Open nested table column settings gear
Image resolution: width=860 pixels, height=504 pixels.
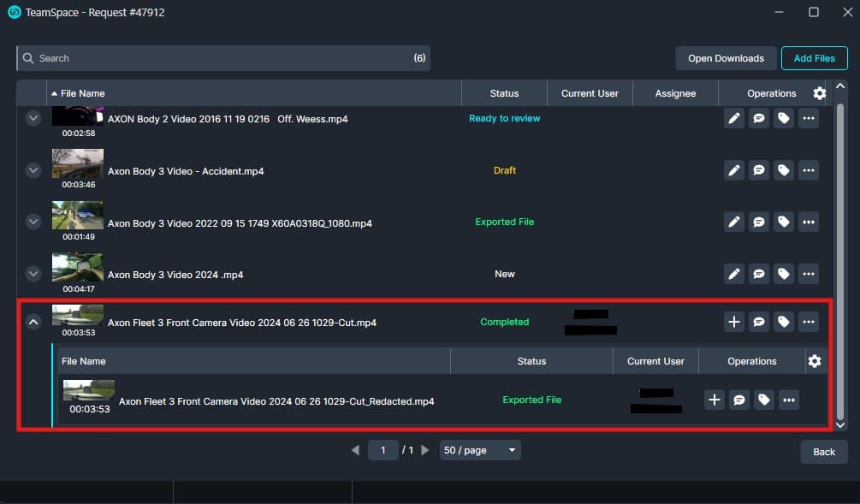(x=814, y=361)
